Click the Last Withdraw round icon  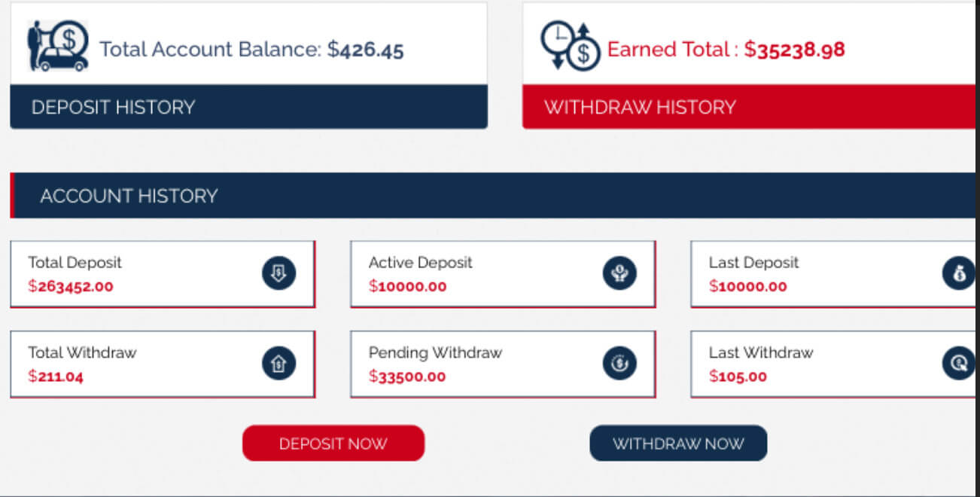tap(958, 364)
